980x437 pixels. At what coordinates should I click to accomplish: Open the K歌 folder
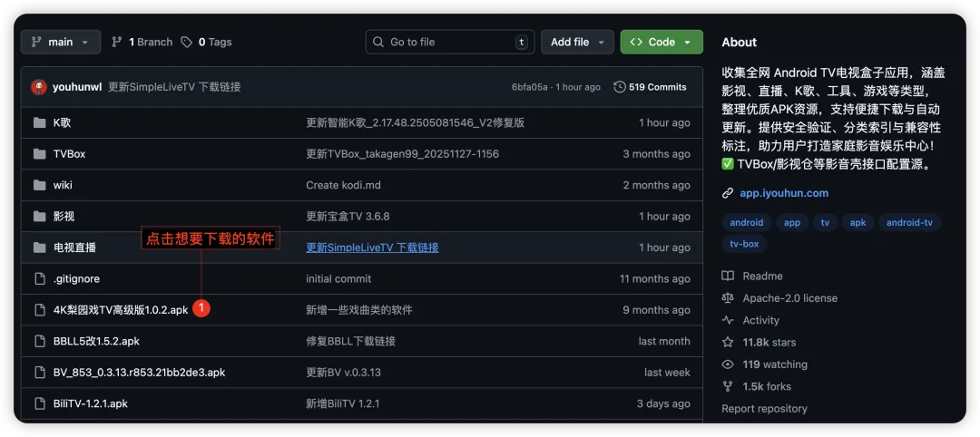coord(63,123)
